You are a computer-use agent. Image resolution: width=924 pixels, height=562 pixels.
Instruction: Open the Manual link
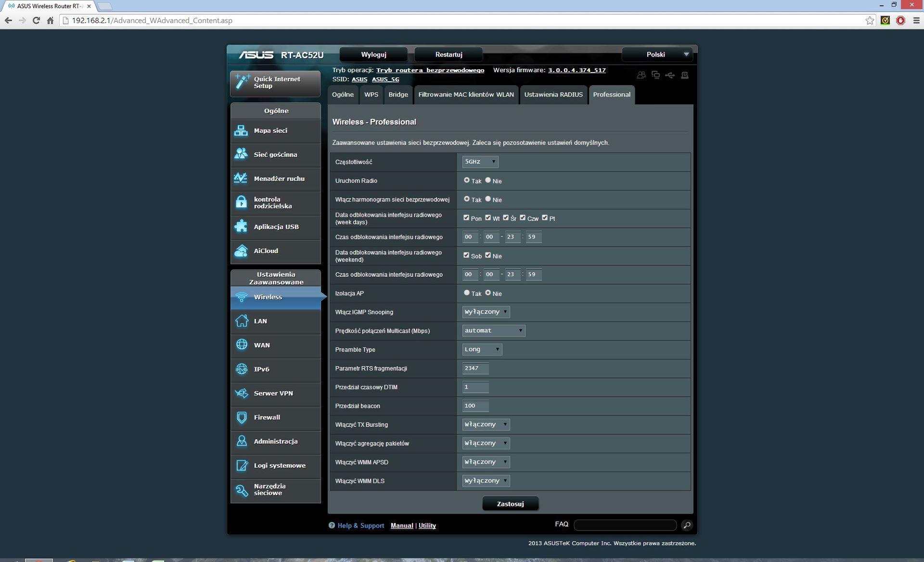pos(402,526)
